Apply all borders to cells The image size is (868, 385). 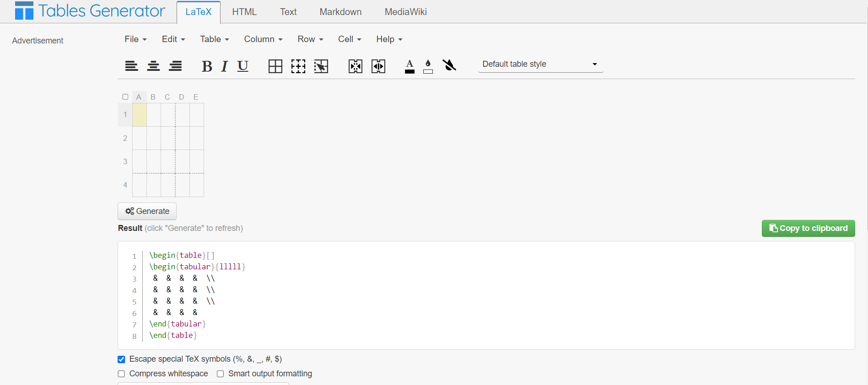275,66
